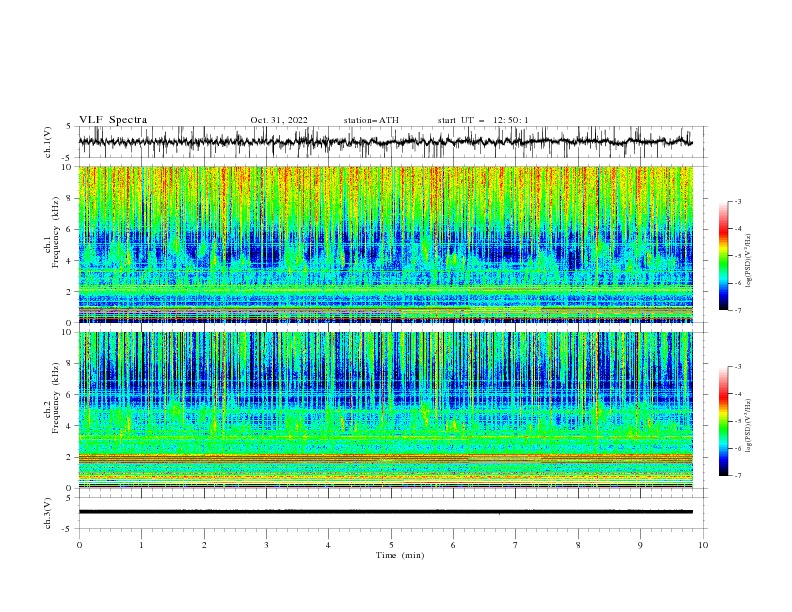The image size is (792, 612).
Task: Click the ch.2 color bar "log(PSD)(V²/Hz)" label
Action: coord(749,426)
